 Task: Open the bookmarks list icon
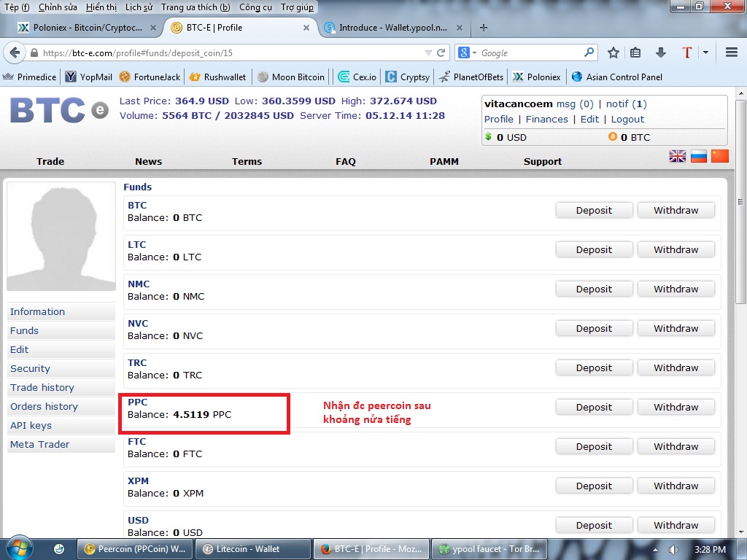click(635, 52)
